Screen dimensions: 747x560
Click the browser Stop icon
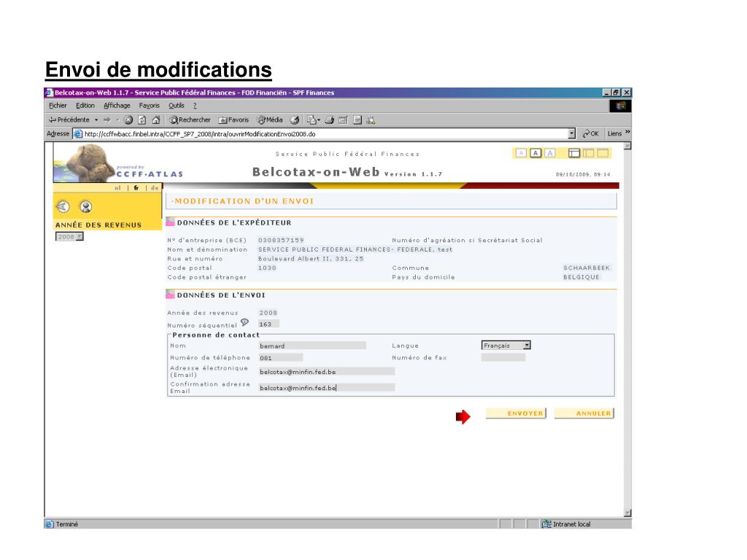point(128,120)
